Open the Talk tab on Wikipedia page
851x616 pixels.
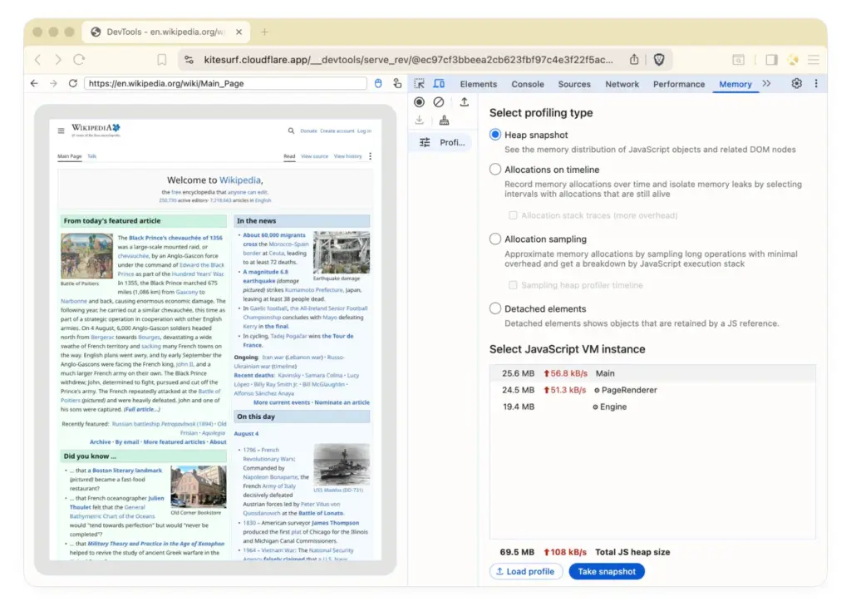[92, 156]
